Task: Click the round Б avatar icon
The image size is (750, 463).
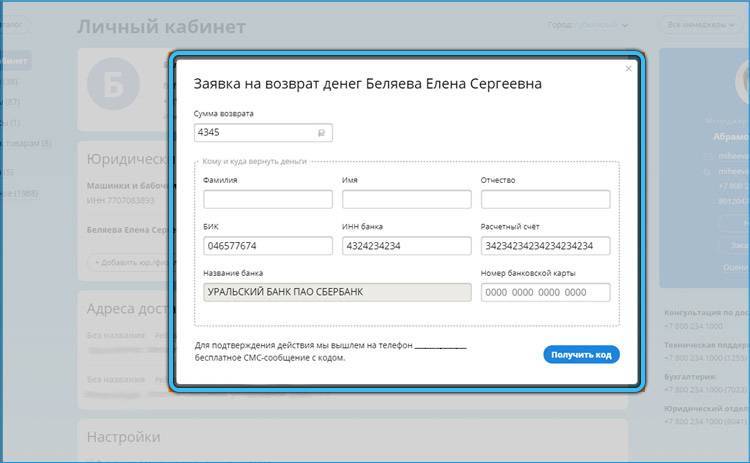Action: [114, 84]
